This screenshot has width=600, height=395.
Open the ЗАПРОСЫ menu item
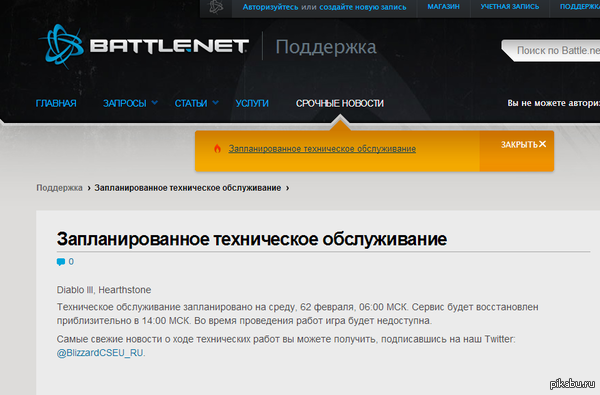(125, 103)
